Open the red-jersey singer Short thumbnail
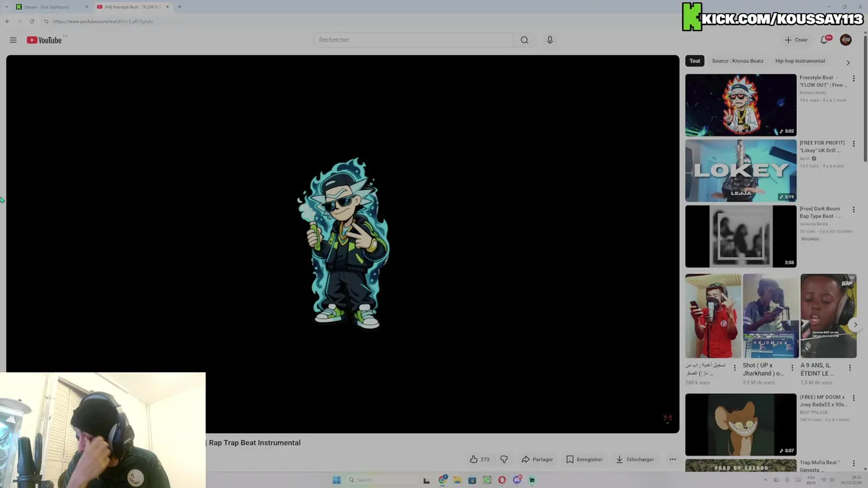 (713, 316)
